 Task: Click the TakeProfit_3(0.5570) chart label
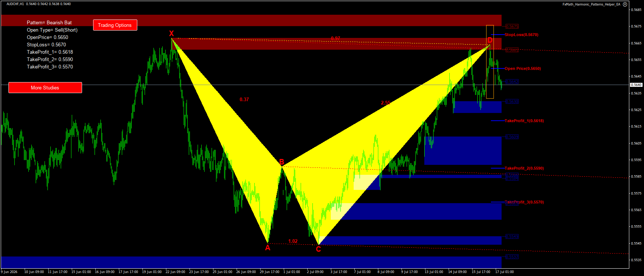tap(524, 202)
